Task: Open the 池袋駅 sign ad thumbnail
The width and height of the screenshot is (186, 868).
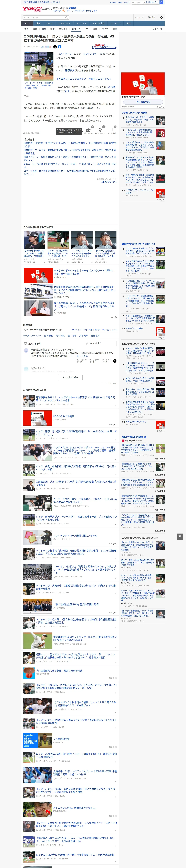Action: coord(38,292)
